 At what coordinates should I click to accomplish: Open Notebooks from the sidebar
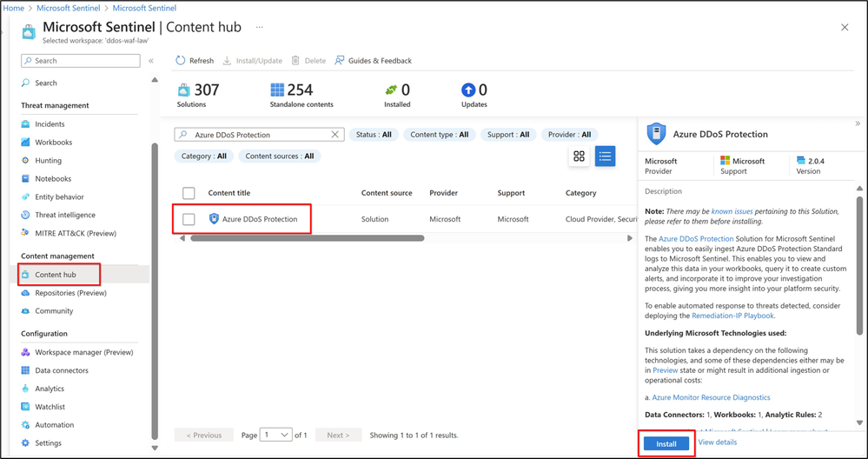tap(53, 179)
